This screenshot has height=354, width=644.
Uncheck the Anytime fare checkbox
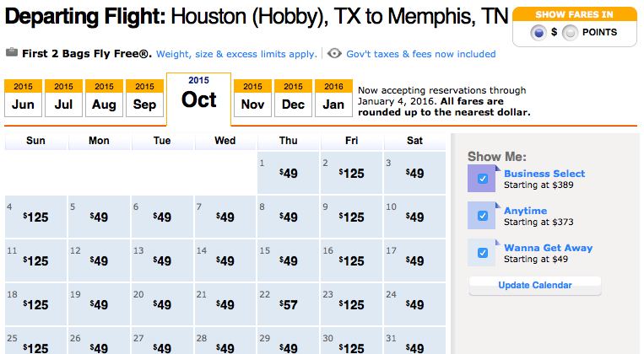pyautogui.click(x=483, y=216)
